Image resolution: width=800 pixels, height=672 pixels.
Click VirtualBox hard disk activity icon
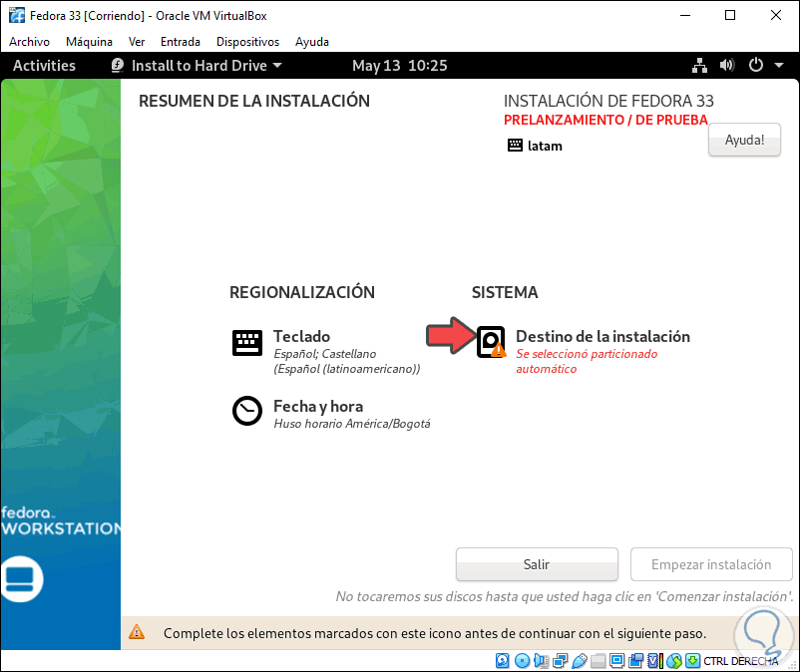point(502,661)
